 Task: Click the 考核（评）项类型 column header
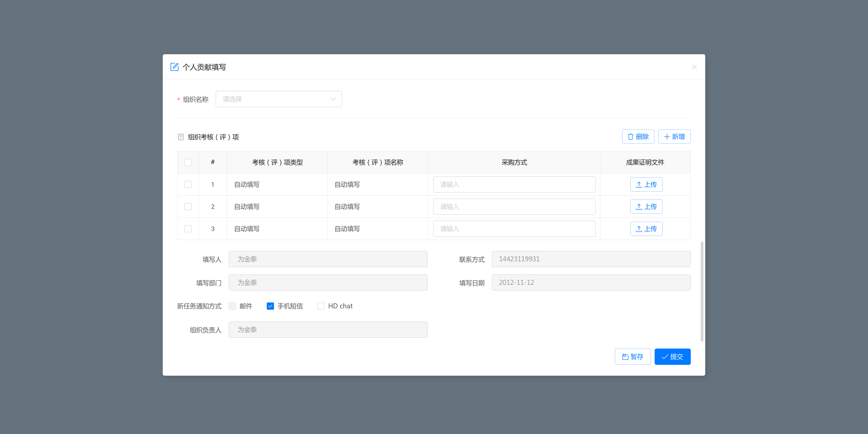[278, 162]
